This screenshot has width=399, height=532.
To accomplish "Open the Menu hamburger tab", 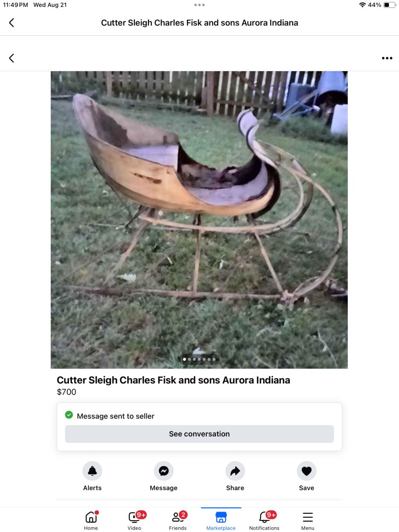I will [307, 520].
